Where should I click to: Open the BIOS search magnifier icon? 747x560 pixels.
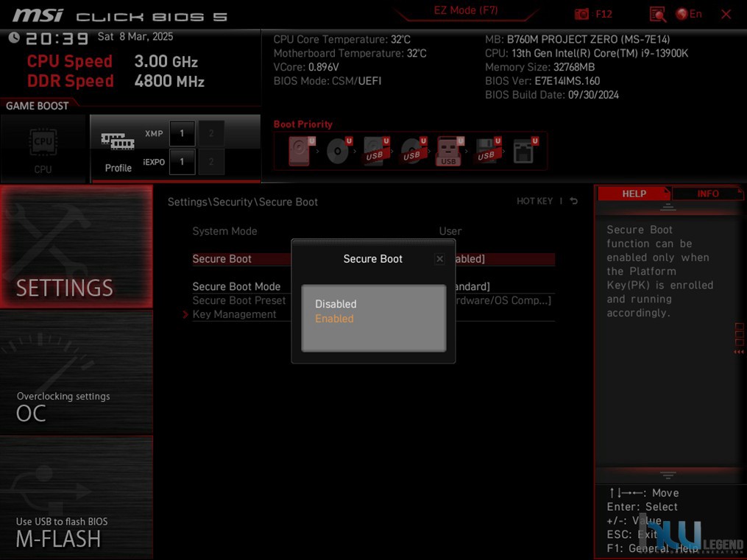pyautogui.click(x=657, y=14)
